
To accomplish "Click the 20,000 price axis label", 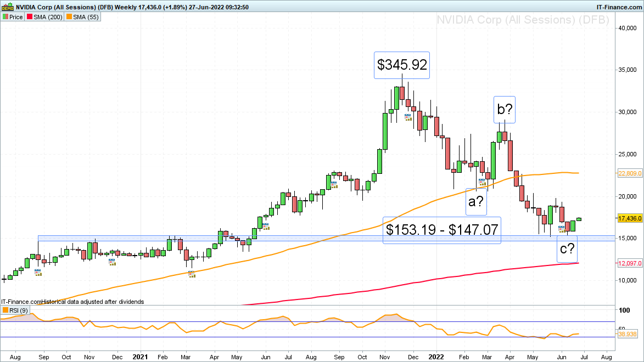I will pos(628,196).
